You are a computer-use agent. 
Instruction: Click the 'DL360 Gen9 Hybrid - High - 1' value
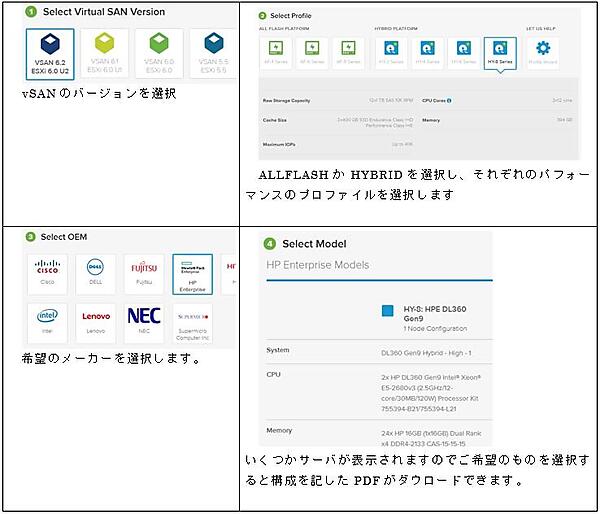pos(426,353)
